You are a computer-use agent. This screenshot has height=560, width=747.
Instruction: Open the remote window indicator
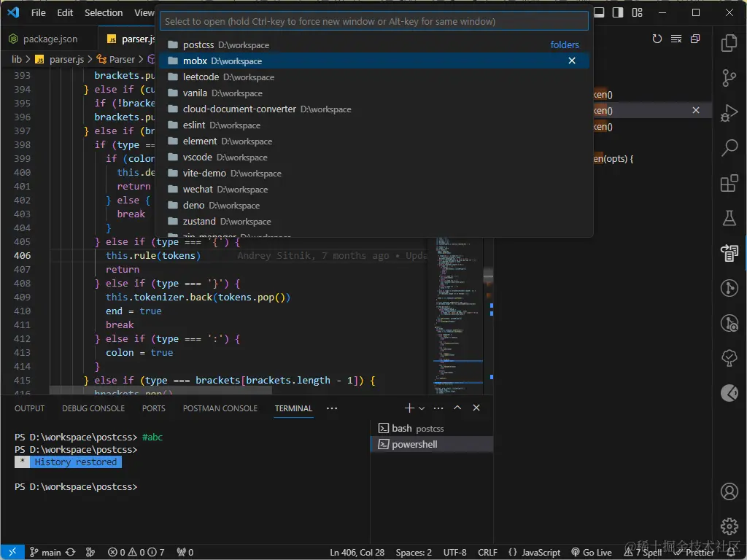[x=12, y=552]
